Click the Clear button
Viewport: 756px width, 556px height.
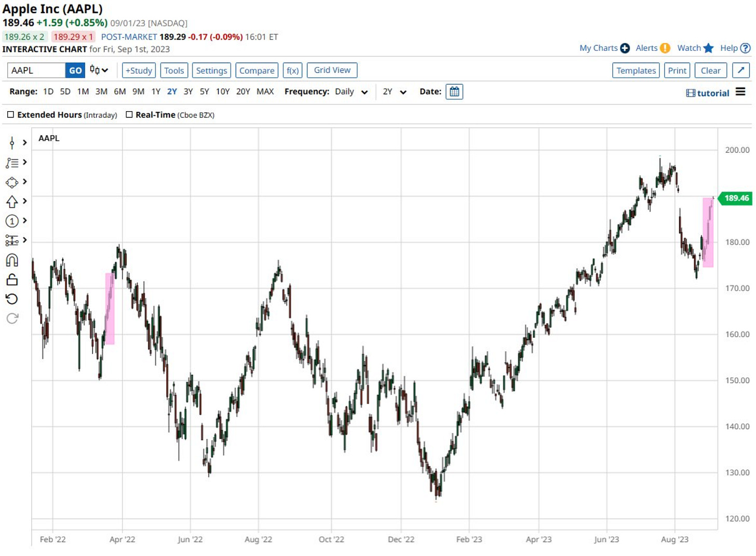[711, 70]
